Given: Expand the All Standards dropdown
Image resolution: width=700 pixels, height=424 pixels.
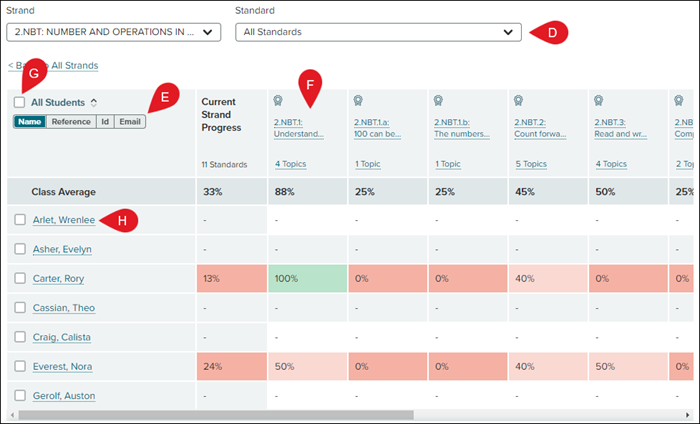Looking at the screenshot, I should [378, 32].
